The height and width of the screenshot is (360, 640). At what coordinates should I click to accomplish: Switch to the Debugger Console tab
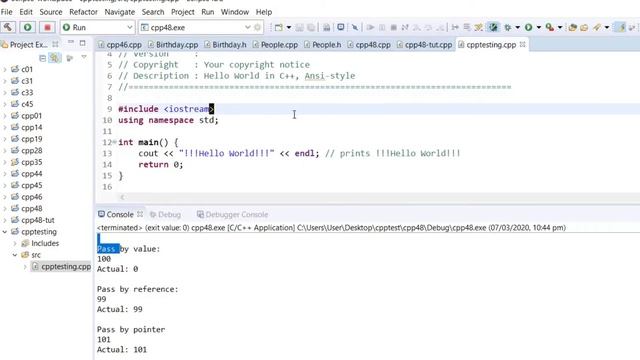pos(233,214)
